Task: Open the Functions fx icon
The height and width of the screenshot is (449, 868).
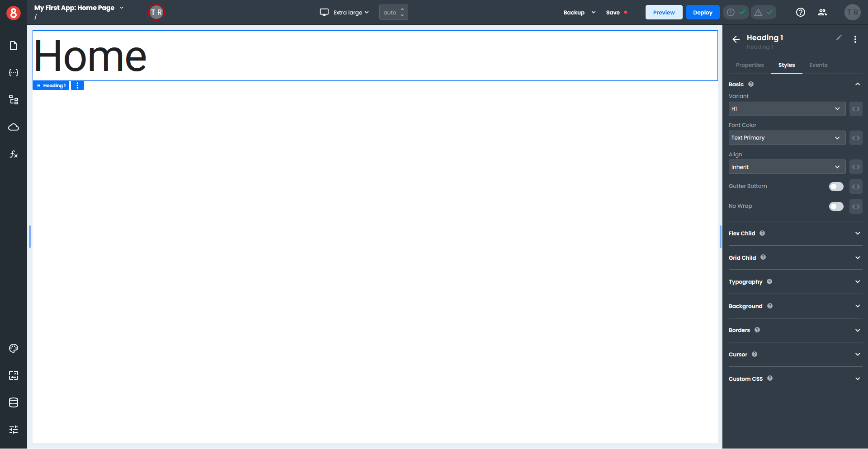Action: pyautogui.click(x=14, y=154)
